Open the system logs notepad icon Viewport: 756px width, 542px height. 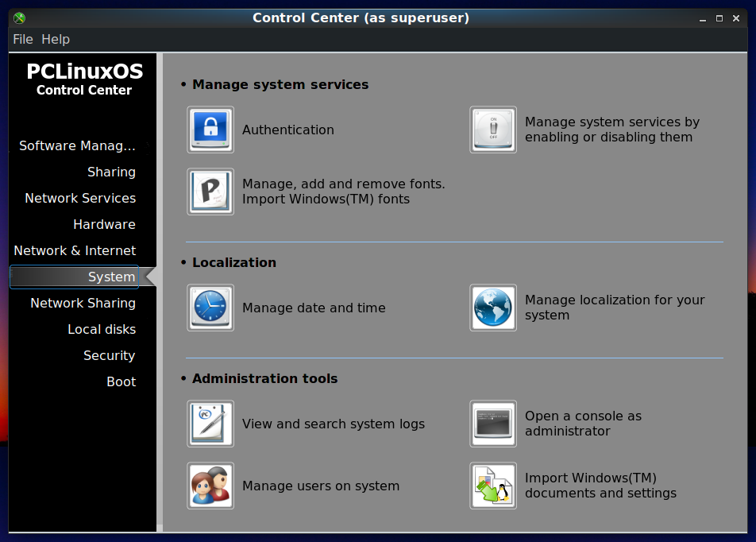(210, 424)
